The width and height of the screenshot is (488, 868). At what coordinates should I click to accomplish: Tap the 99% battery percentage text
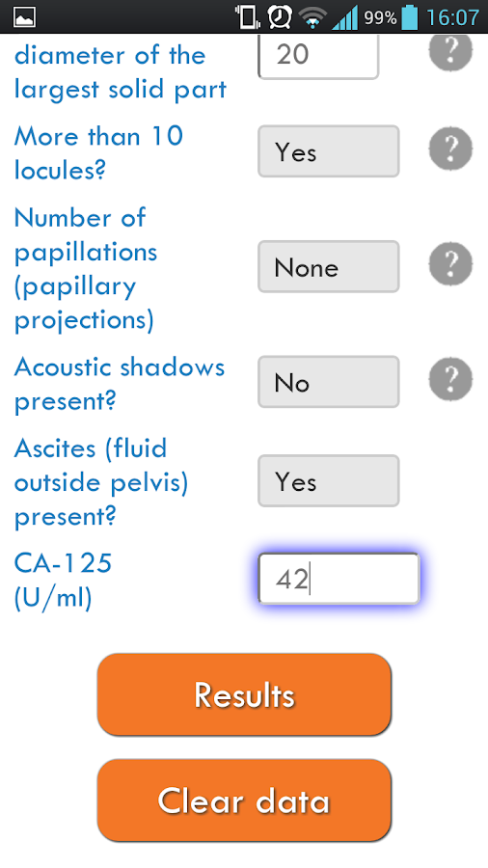point(380,18)
